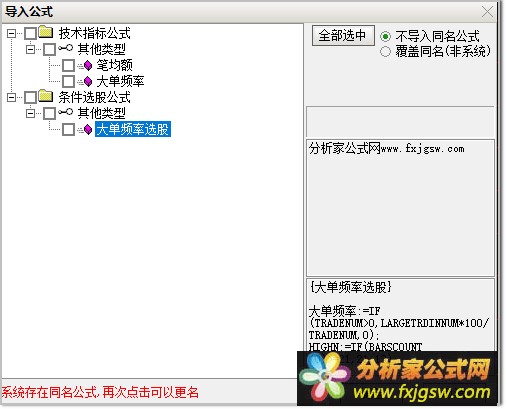Click the 其他类型 label under 条件选股公式
This screenshot has height=409, width=507.
(101, 113)
